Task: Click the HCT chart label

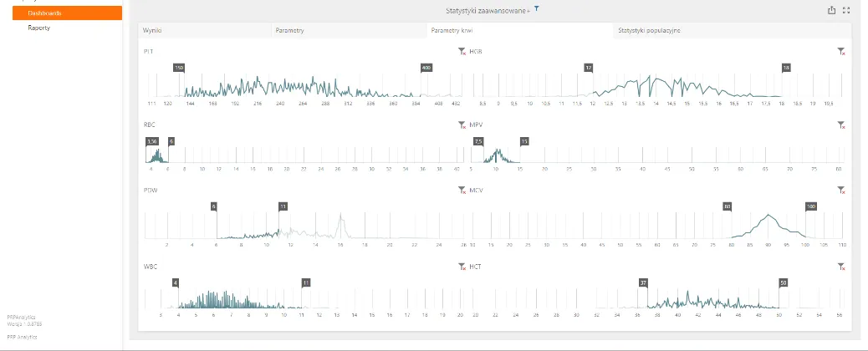Action: [476, 267]
